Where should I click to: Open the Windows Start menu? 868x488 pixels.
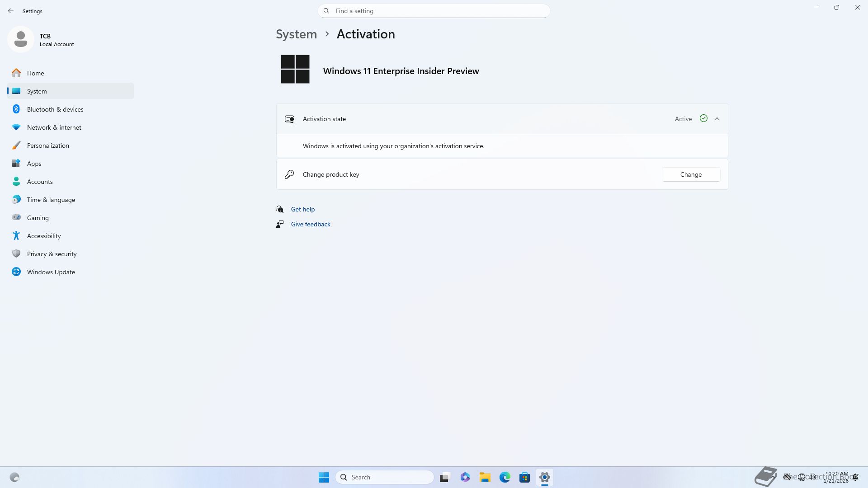(324, 477)
